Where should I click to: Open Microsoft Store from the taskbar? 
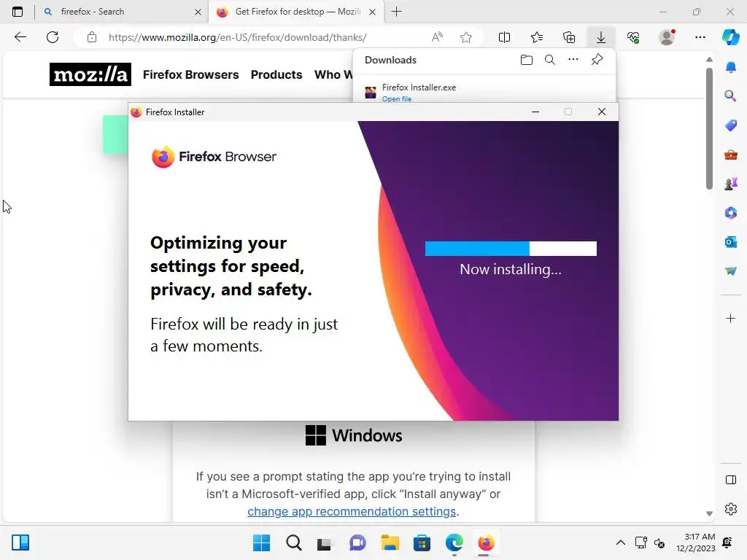click(422, 542)
